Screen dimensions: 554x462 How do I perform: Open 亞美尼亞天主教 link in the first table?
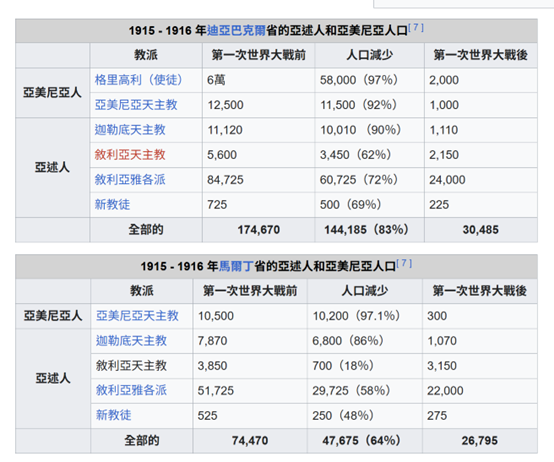136,105
